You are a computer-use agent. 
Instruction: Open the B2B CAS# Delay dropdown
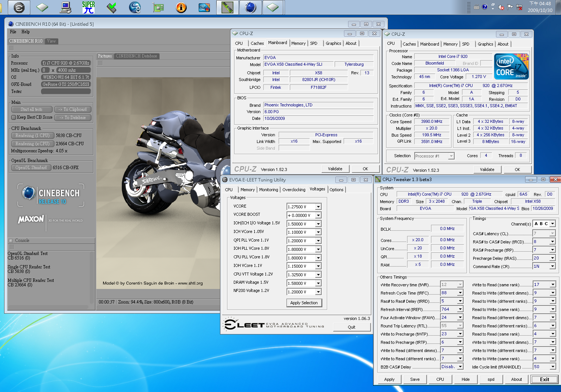click(460, 367)
